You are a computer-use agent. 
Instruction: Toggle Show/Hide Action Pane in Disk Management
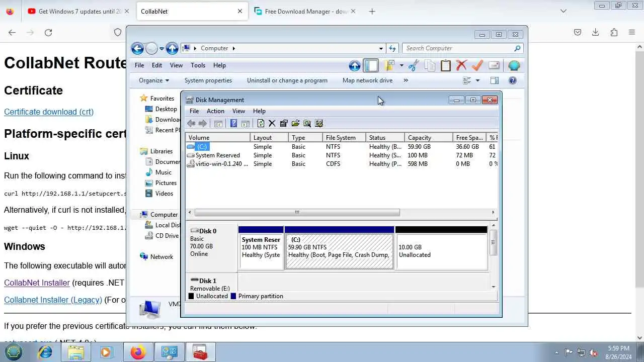(246, 123)
